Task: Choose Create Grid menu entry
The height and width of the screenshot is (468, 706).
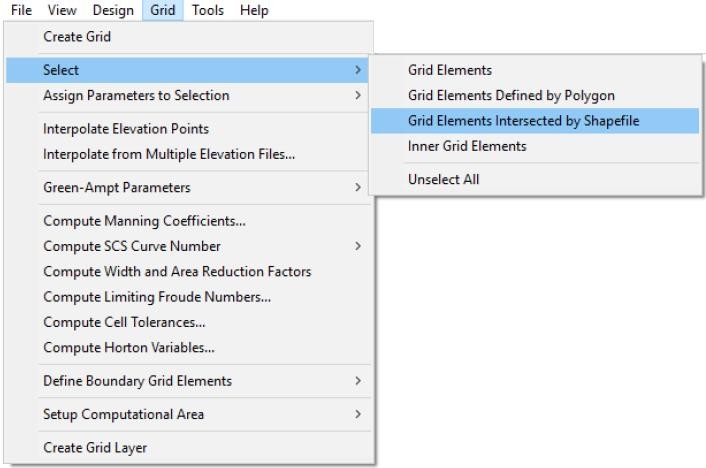Action: coord(77,37)
